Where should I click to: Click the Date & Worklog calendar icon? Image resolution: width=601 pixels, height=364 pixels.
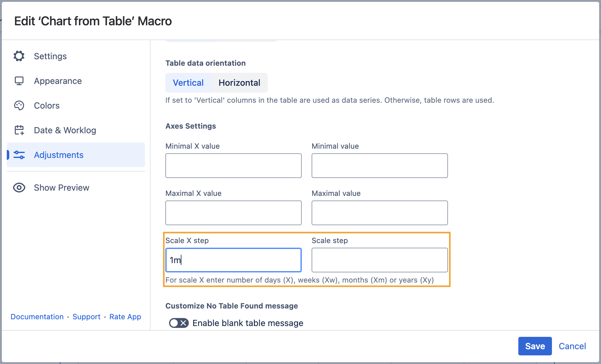point(19,130)
